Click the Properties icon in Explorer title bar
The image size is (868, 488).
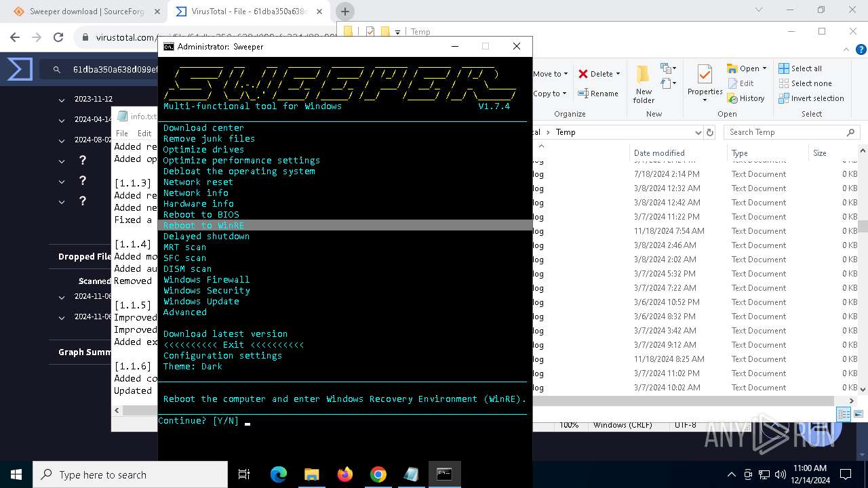(x=370, y=31)
